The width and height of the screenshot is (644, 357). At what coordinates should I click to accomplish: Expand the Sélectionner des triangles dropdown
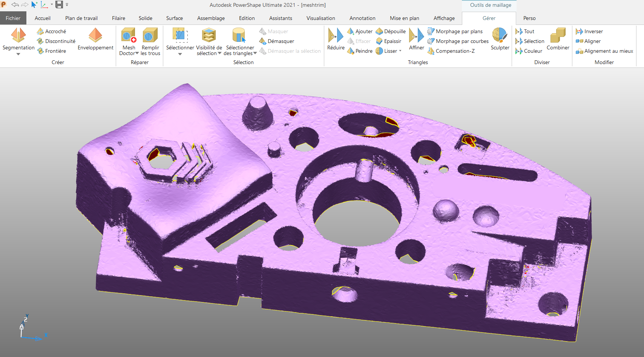255,54
